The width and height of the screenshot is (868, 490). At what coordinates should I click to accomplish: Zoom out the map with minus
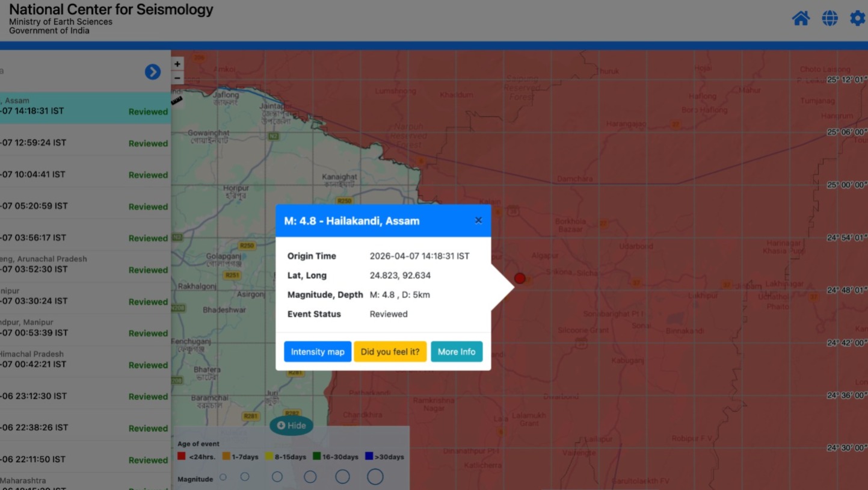177,78
